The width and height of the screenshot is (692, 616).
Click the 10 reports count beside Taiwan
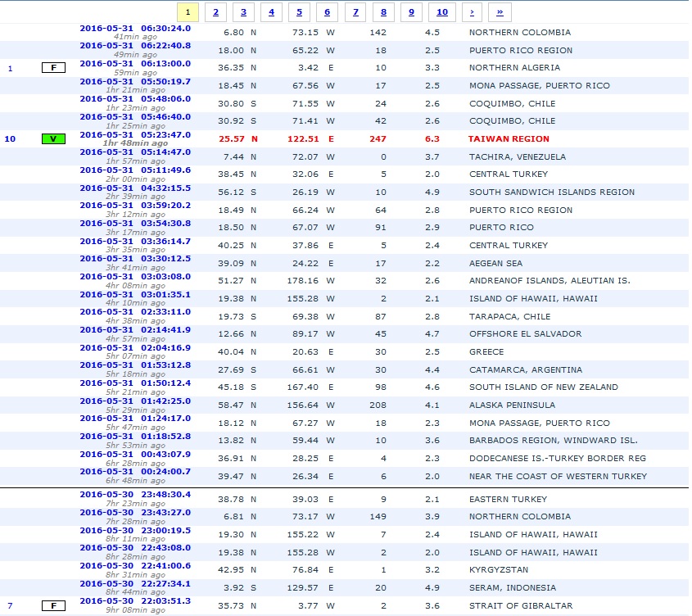point(10,139)
